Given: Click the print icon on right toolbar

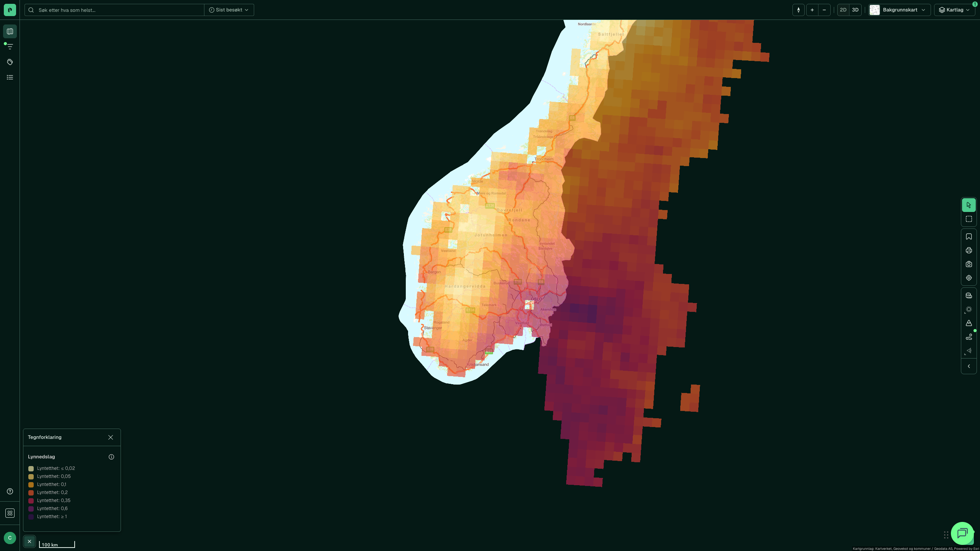Looking at the screenshot, I should coord(969,251).
